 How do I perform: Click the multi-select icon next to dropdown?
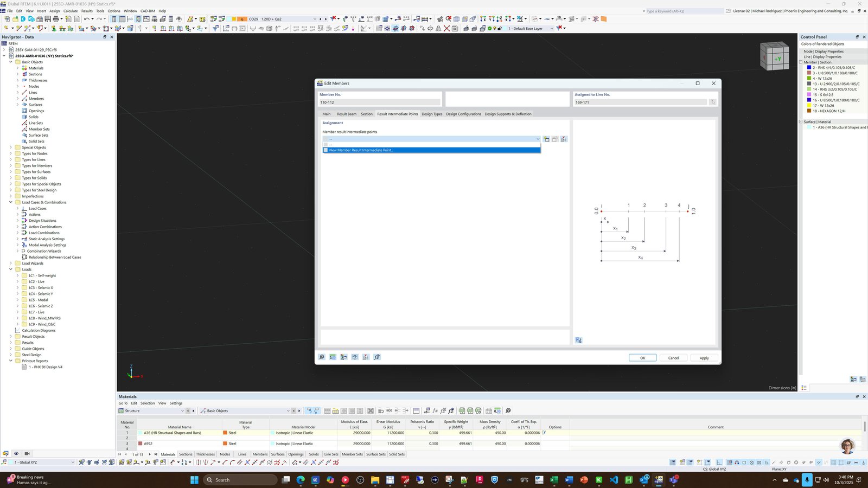(564, 139)
